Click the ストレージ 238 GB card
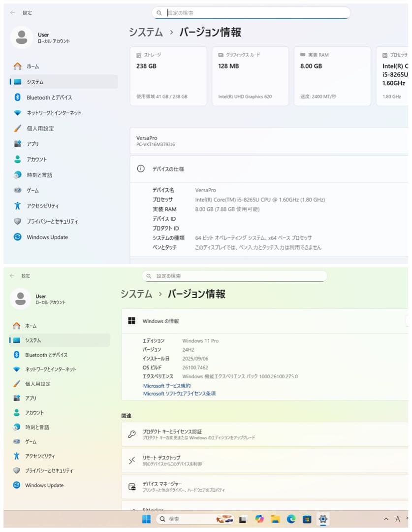The width and height of the screenshot is (412, 532). click(168, 76)
